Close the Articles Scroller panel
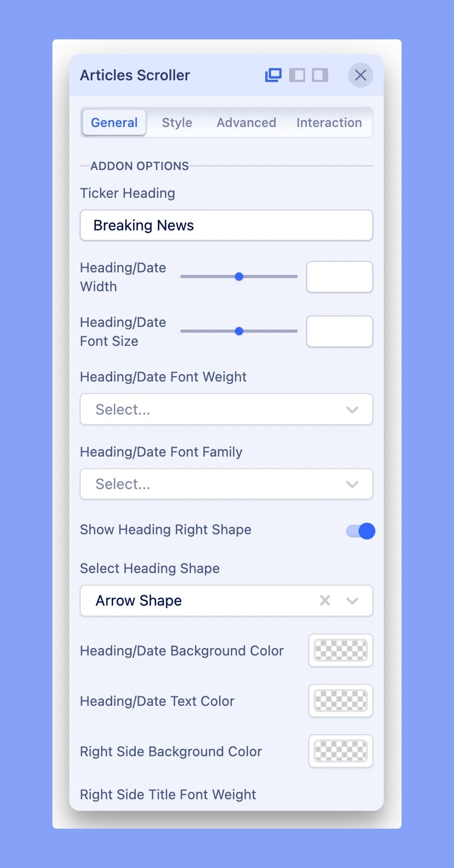This screenshot has height=868, width=454. tap(360, 75)
